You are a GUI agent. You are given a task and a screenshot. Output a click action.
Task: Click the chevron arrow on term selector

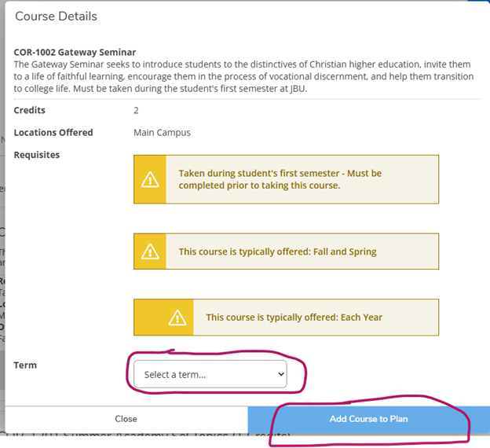point(281,375)
